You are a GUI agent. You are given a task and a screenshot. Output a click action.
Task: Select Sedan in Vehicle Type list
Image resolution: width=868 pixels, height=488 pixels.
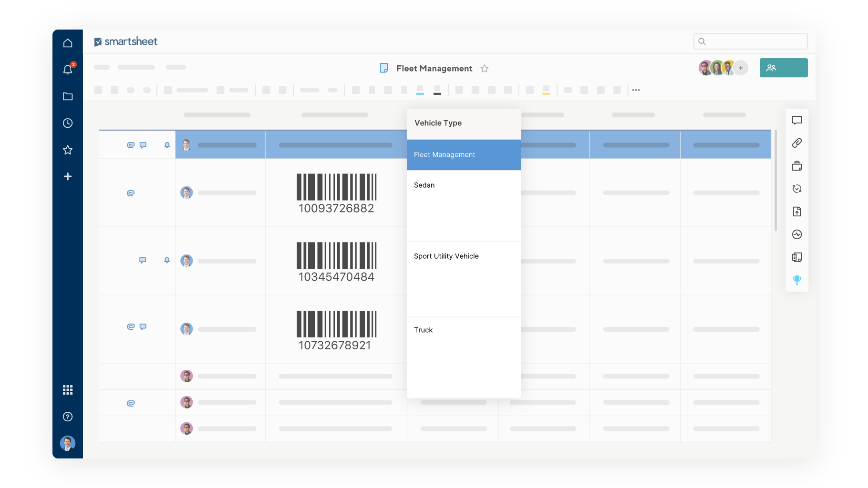point(424,185)
